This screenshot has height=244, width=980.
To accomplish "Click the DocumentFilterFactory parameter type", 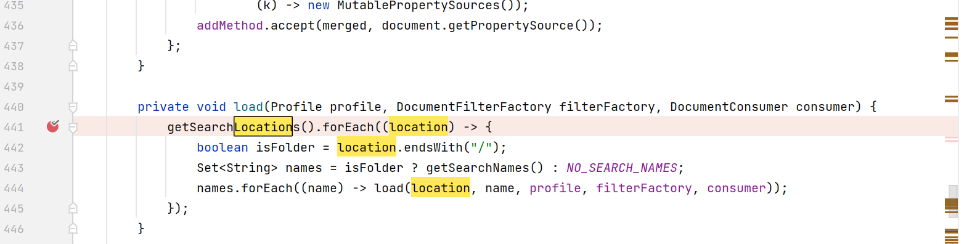I will pyautogui.click(x=474, y=107).
